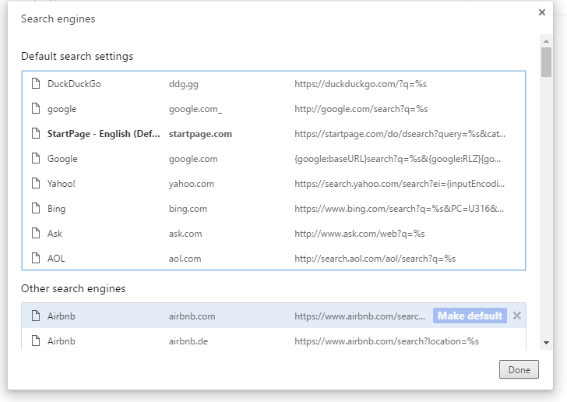Select the airbnb.com/search?location=%s URL
This screenshot has width=567, height=402.
(387, 341)
